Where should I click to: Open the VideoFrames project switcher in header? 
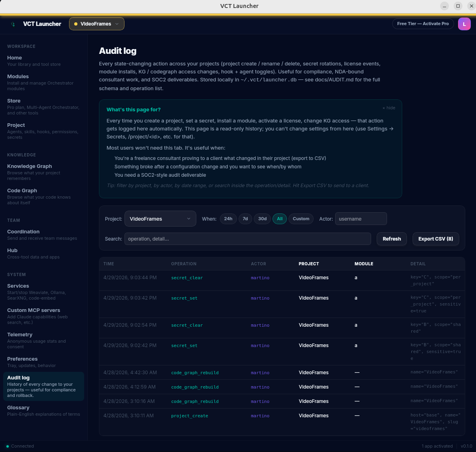coord(97,24)
